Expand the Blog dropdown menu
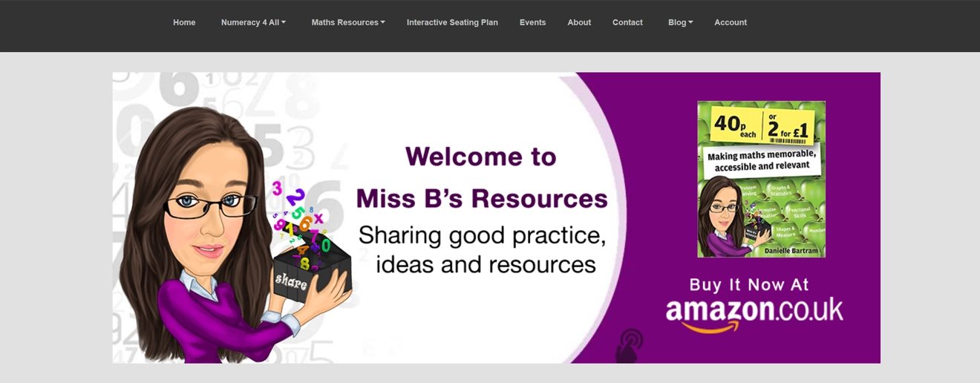This screenshot has height=383, width=980. (680, 22)
